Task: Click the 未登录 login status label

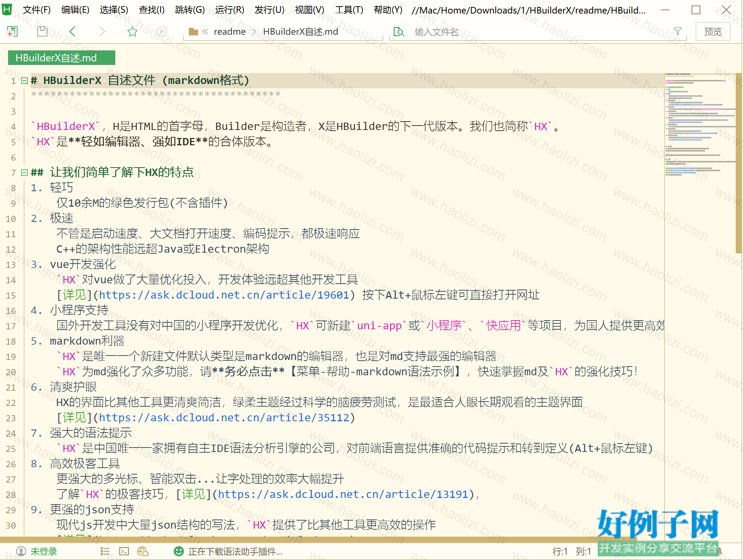Action: pos(44,551)
